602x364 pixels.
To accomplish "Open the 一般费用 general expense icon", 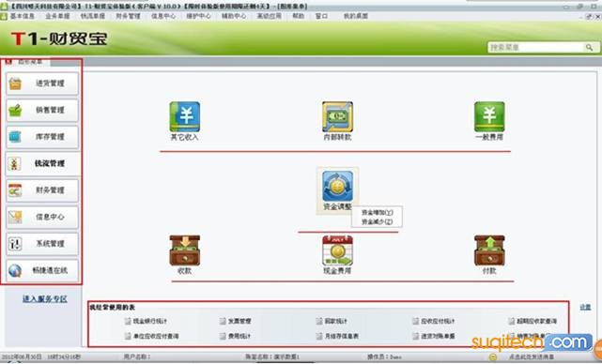I will (x=489, y=116).
